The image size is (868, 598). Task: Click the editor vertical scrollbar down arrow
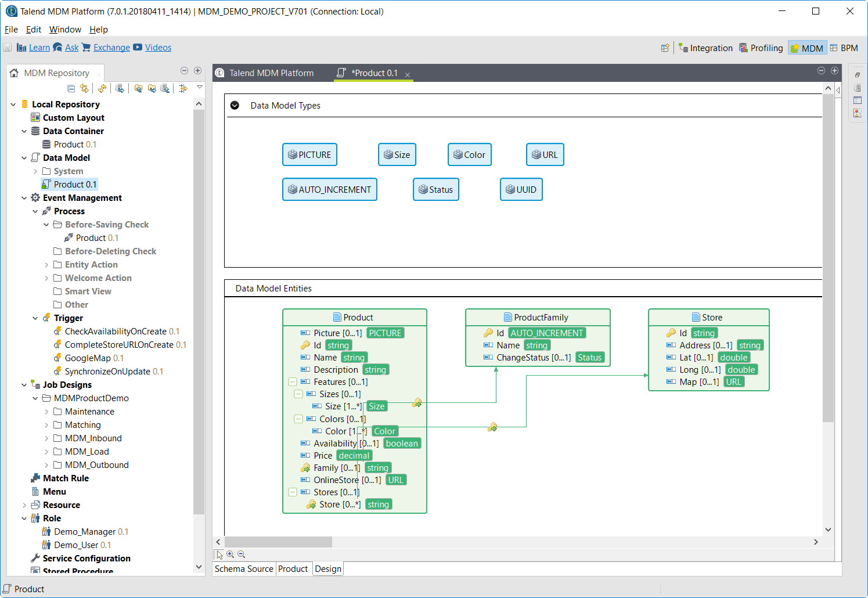[x=828, y=529]
